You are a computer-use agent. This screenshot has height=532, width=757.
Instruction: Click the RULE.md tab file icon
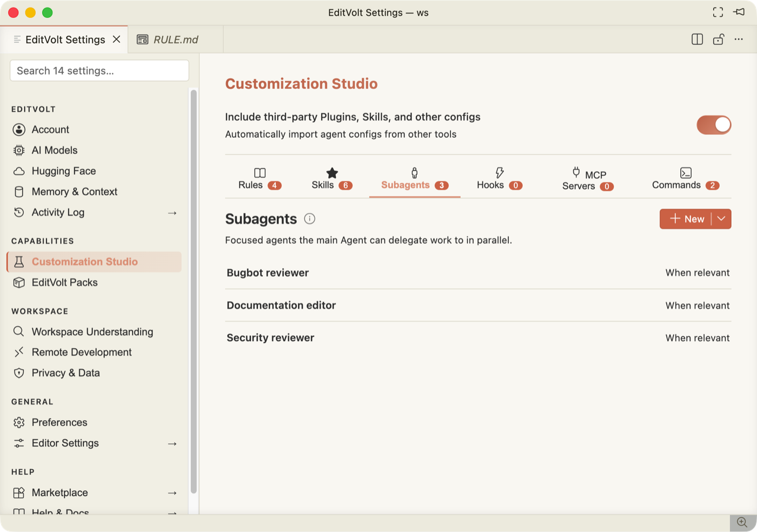tap(142, 39)
